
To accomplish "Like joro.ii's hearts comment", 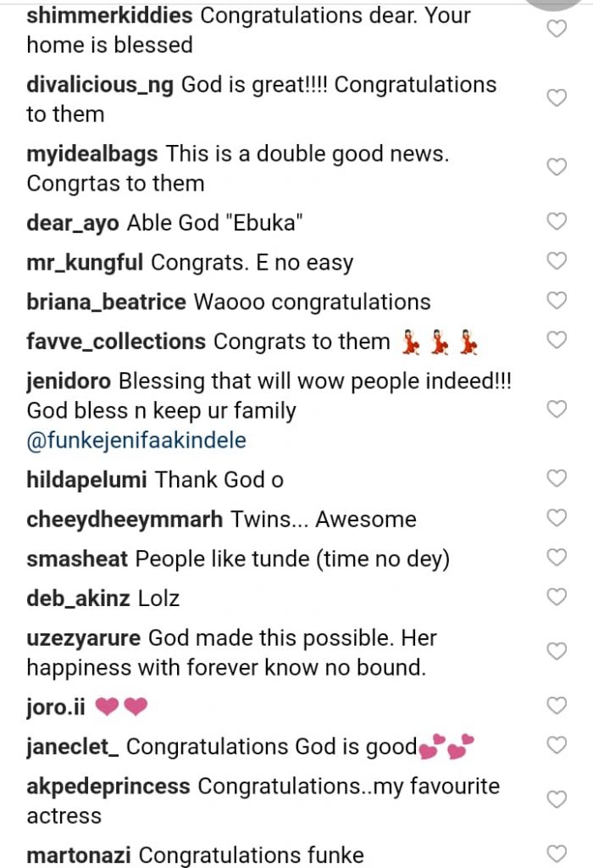I will [556, 706].
